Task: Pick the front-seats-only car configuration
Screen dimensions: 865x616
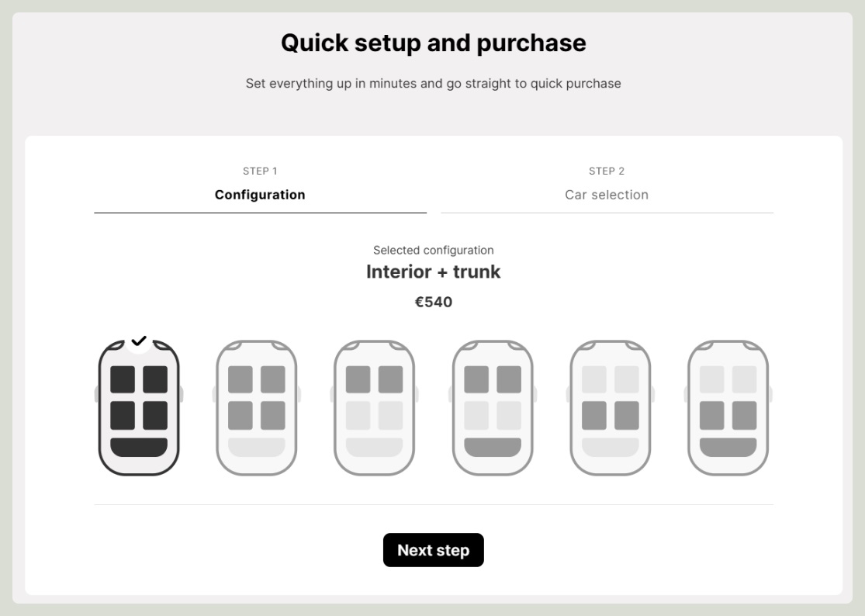Action: click(375, 407)
